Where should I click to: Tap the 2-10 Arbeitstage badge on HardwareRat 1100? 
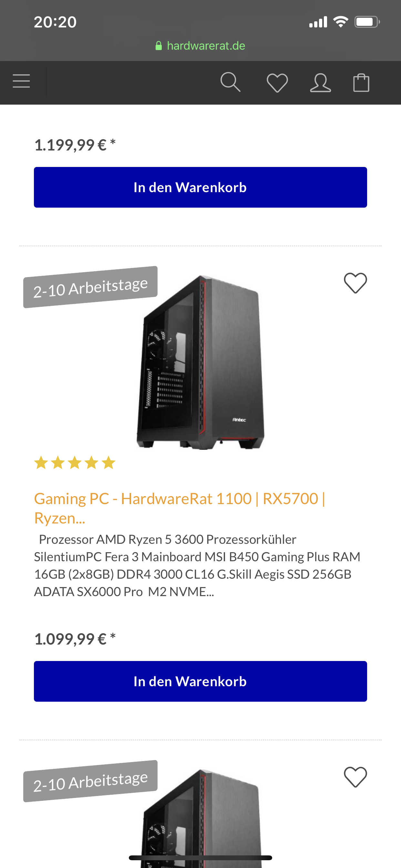pyautogui.click(x=90, y=287)
